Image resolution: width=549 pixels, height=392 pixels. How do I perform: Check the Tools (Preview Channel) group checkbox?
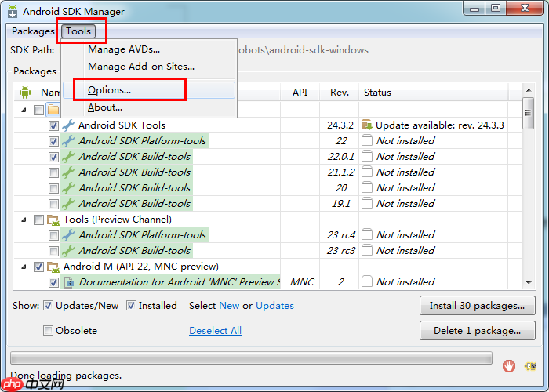coord(38,220)
